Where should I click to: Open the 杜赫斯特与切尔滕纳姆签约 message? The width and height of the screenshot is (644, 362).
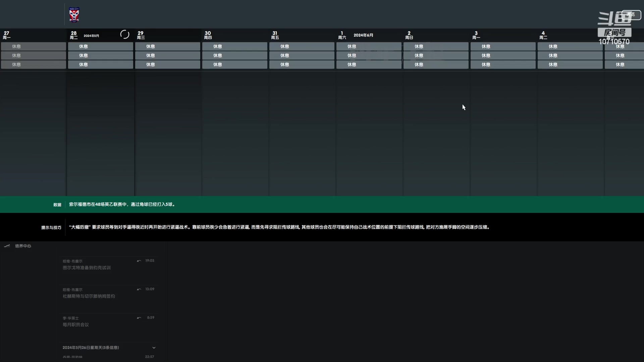coord(89,296)
